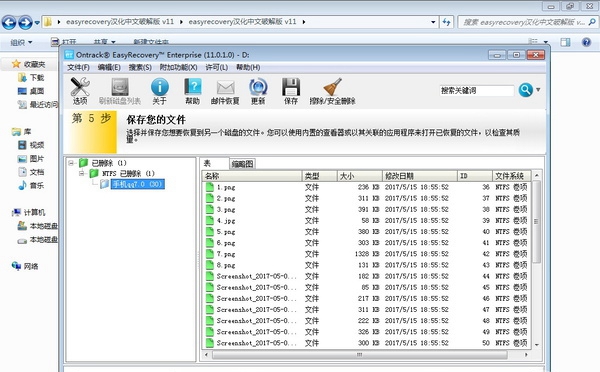The height and width of the screenshot is (372, 600).
Task: Click the vertical scrollbar thumb in file list
Action: pos(536,221)
